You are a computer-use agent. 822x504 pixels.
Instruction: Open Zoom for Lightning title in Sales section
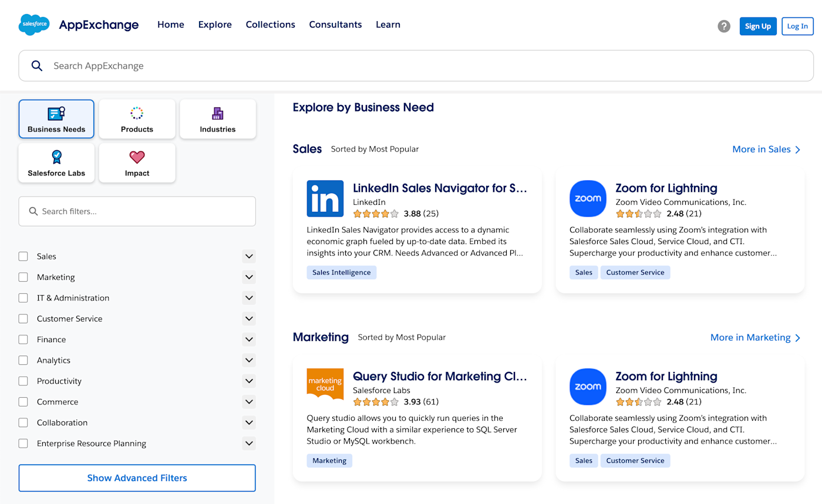tap(666, 188)
